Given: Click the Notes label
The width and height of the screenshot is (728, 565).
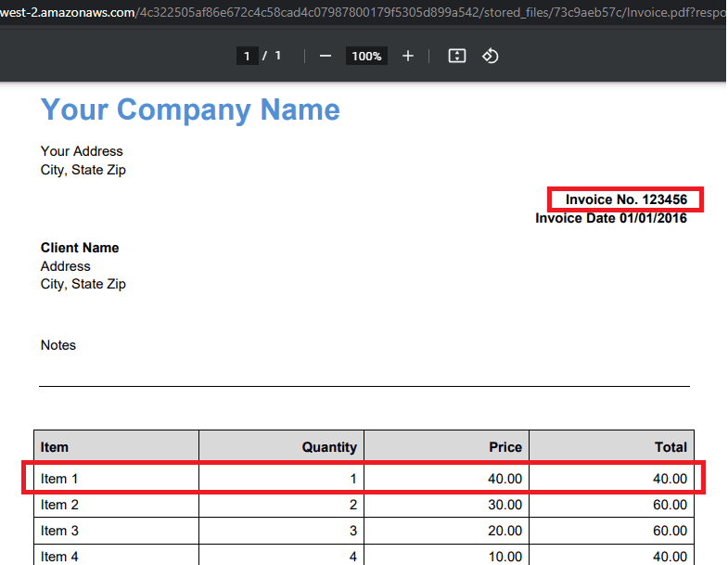Looking at the screenshot, I should point(58,345).
